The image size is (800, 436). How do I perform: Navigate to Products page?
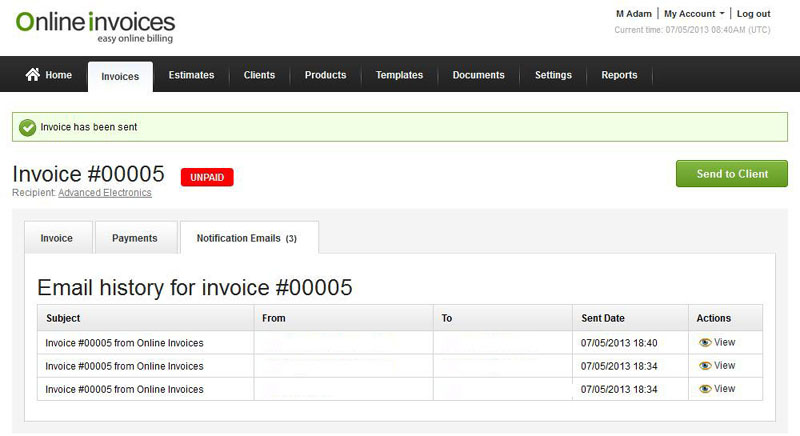325,75
